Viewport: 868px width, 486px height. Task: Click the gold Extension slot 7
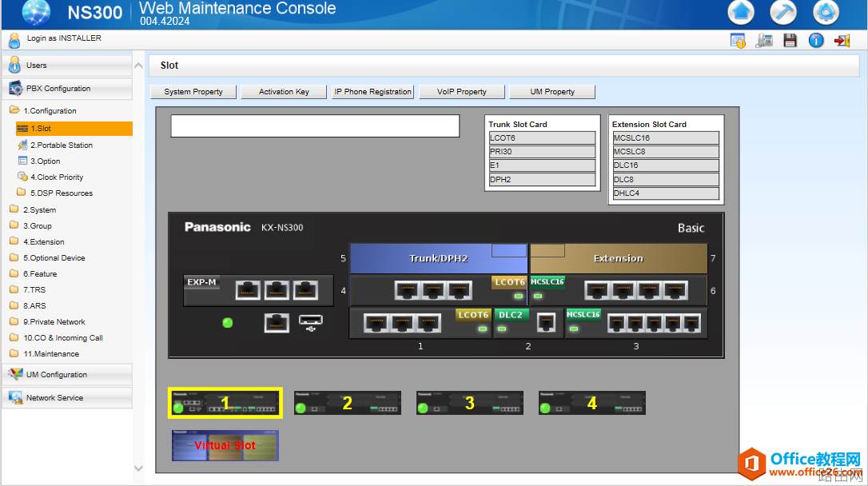tap(619, 258)
